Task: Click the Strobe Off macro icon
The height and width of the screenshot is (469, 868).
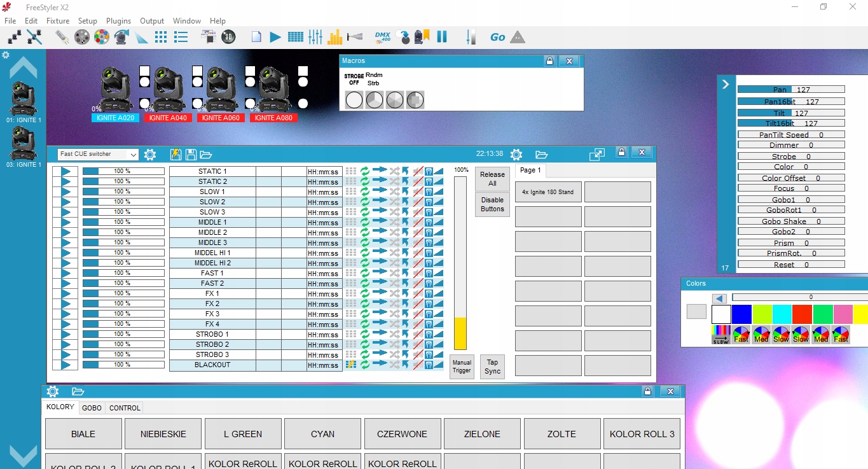Action: pyautogui.click(x=354, y=100)
